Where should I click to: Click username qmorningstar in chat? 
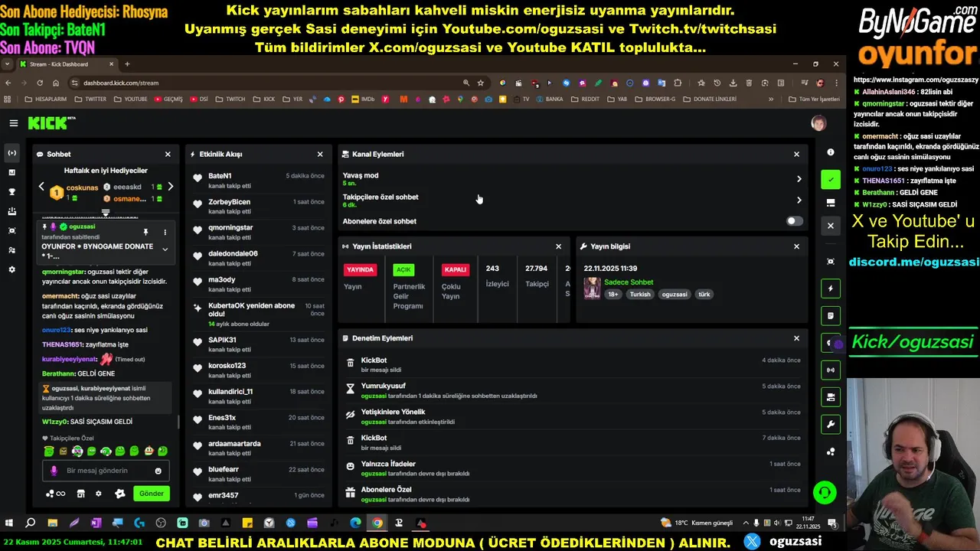click(64, 272)
